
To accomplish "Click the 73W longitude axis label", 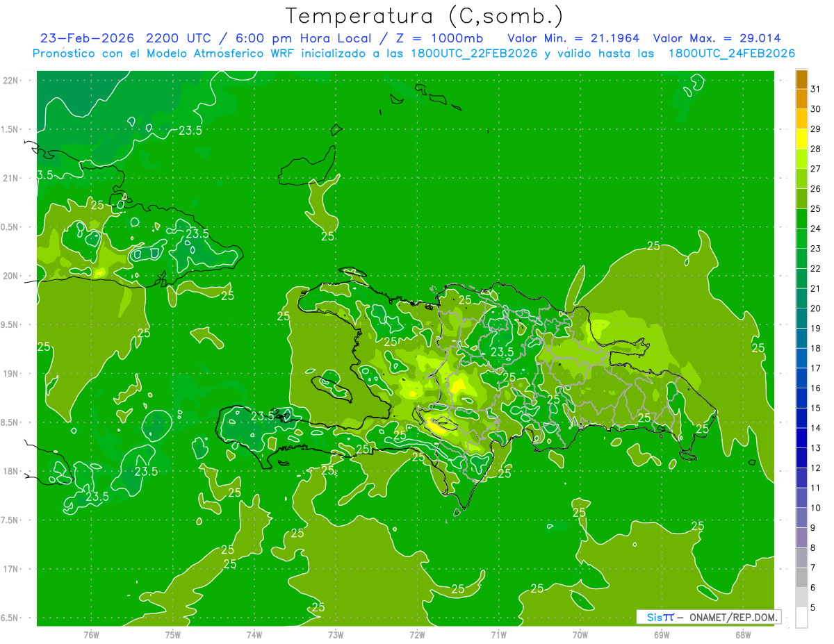I will tap(336, 634).
